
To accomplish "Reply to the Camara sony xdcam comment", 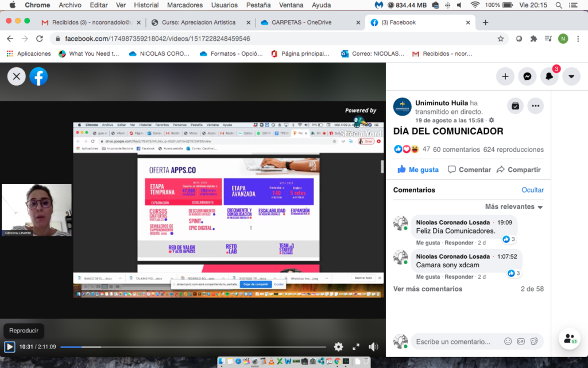I will [x=459, y=277].
